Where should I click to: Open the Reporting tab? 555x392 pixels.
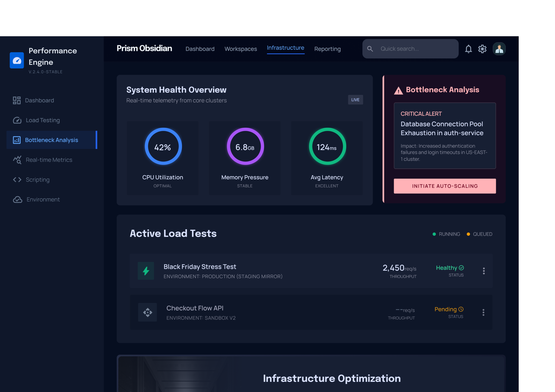click(x=327, y=49)
